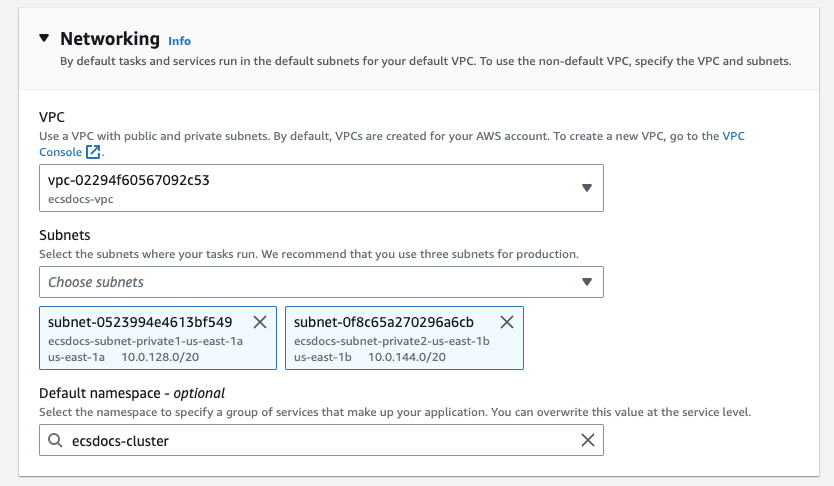Select the ecsdocs-subnet-private2-us-east-1b subnet token
This screenshot has height=486, width=834.
pos(391,340)
